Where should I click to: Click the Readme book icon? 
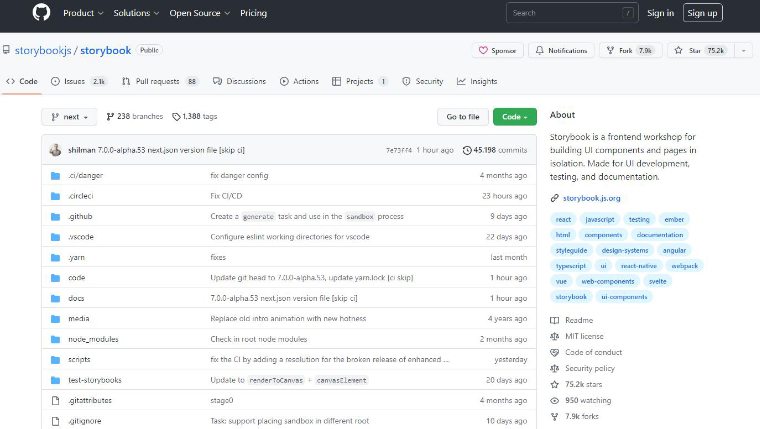point(554,320)
